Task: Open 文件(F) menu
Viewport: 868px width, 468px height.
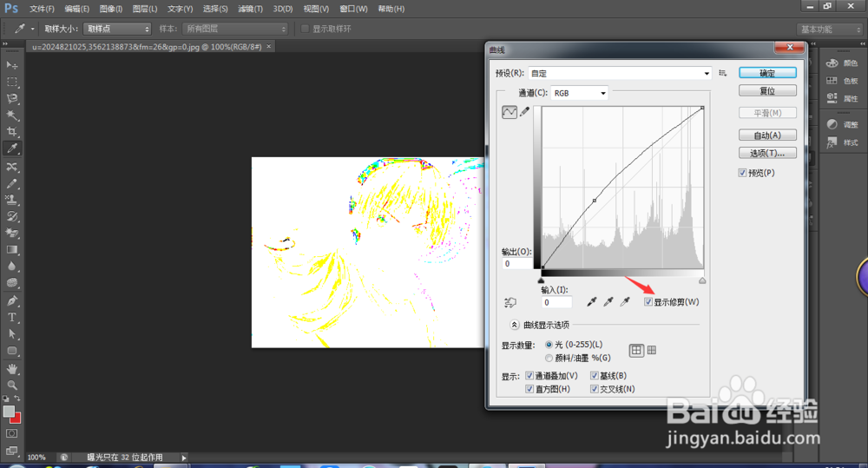Action: pos(42,9)
